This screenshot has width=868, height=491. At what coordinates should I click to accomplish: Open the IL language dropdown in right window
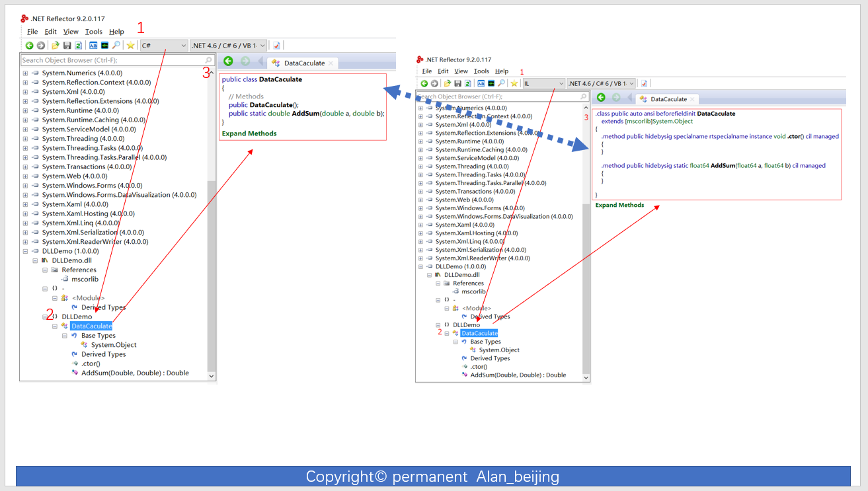[543, 83]
